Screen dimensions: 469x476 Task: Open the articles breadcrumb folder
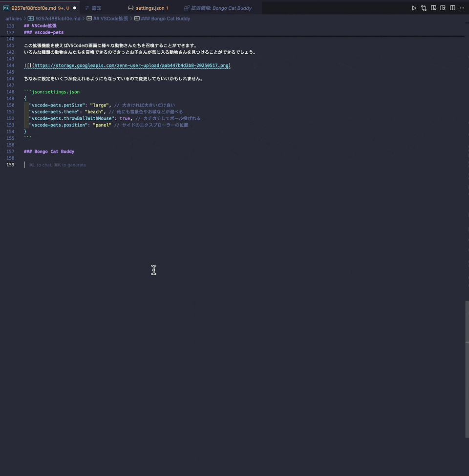13,19
